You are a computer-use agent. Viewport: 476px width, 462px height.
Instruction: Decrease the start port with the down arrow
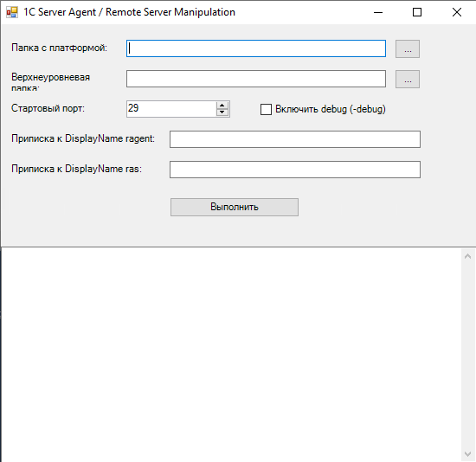point(222,112)
